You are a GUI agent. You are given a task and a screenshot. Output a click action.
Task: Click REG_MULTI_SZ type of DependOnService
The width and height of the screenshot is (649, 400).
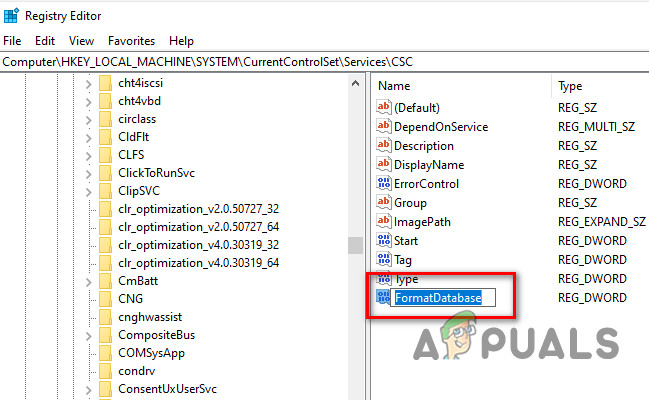pyautogui.click(x=596, y=127)
